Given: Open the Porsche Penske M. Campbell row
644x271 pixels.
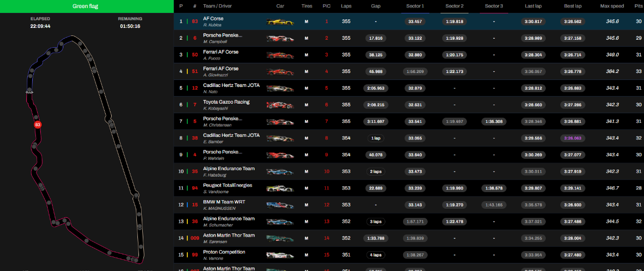Looking at the screenshot, I should coord(222,38).
